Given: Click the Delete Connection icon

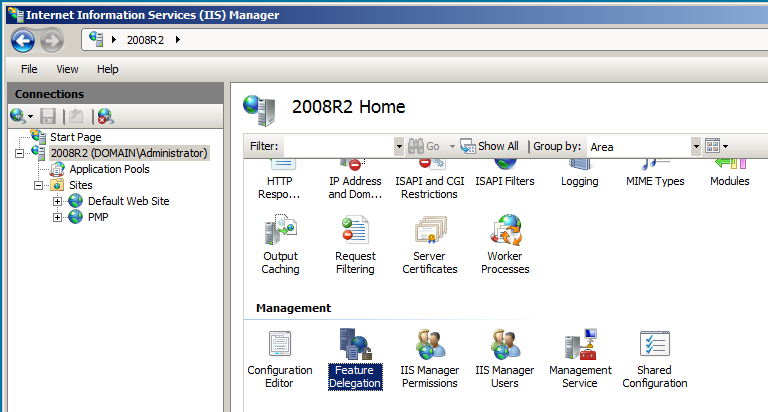Looking at the screenshot, I should click(x=105, y=116).
